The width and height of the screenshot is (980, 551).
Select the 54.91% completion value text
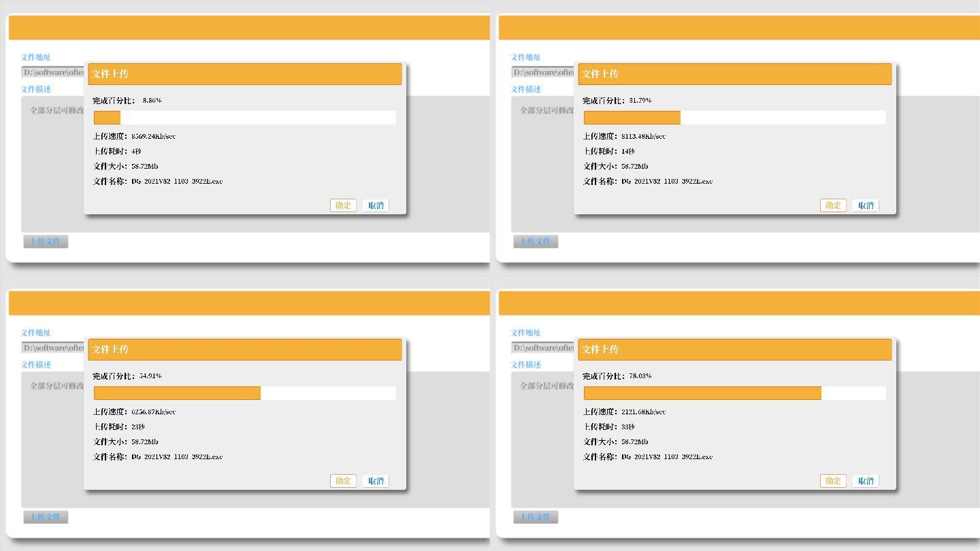(x=150, y=376)
